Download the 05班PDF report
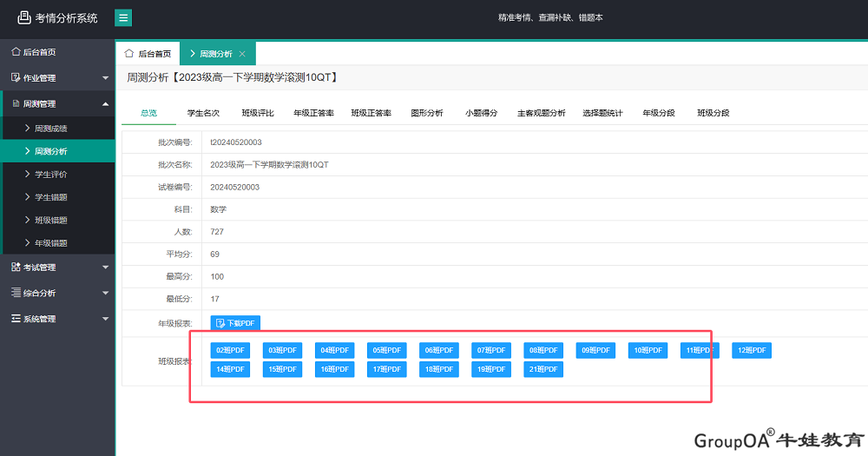 point(386,350)
